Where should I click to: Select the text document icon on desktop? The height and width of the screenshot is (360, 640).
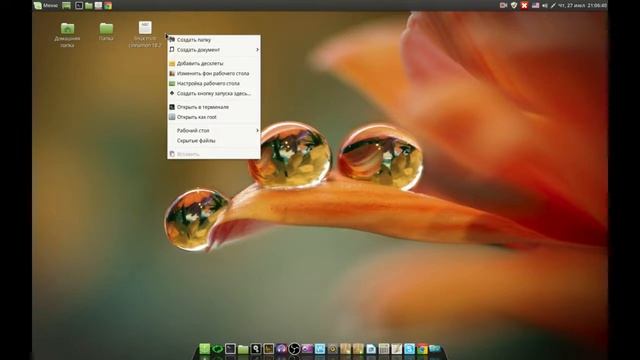[145, 34]
